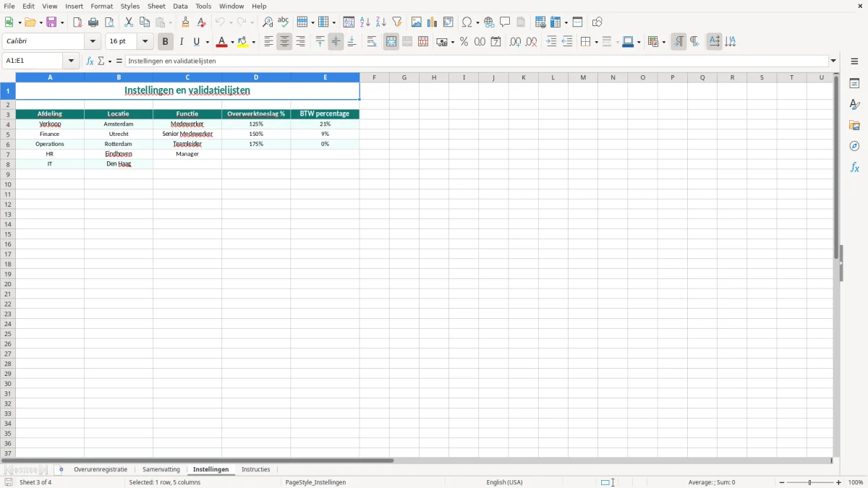Click the Format as Percent icon
Screen dimensions: 868x488
pyautogui.click(x=464, y=42)
